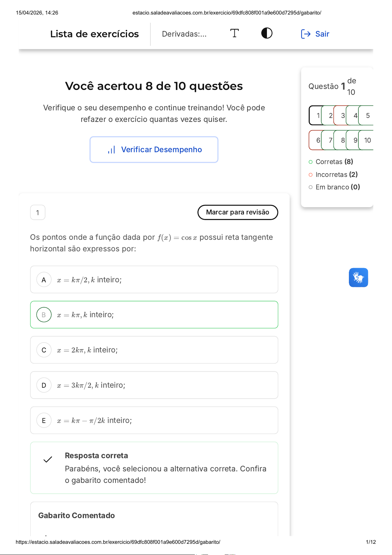The height and width of the screenshot is (555, 392).
Task: Choose alternative C circle
Action: (44, 350)
